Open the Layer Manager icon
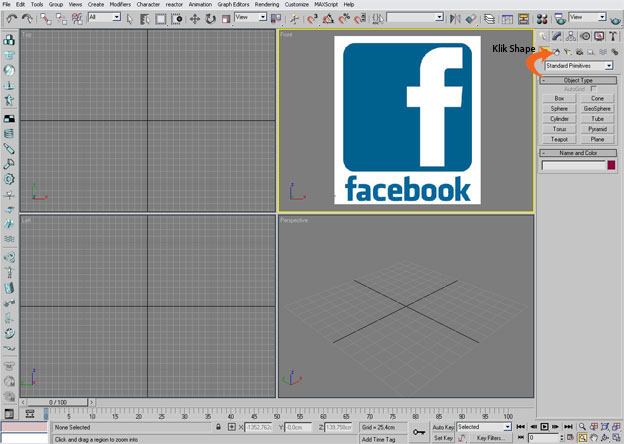624x444 pixels. (x=489, y=19)
